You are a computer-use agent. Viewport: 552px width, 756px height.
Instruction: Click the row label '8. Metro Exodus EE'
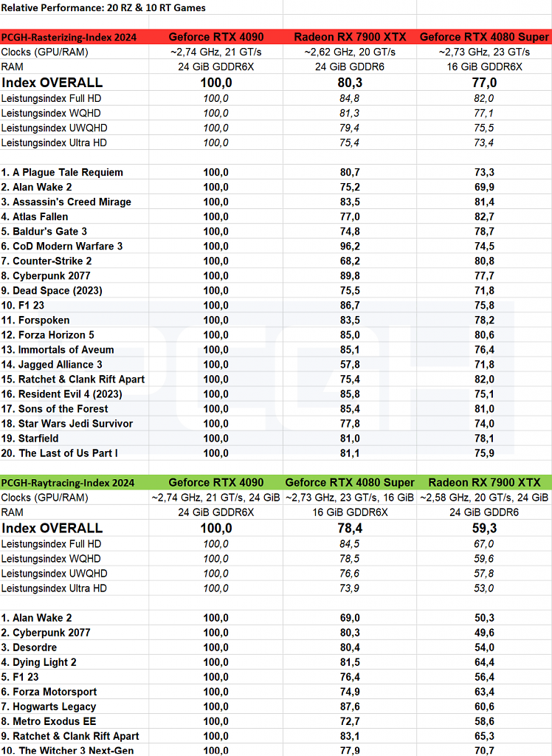click(x=49, y=721)
